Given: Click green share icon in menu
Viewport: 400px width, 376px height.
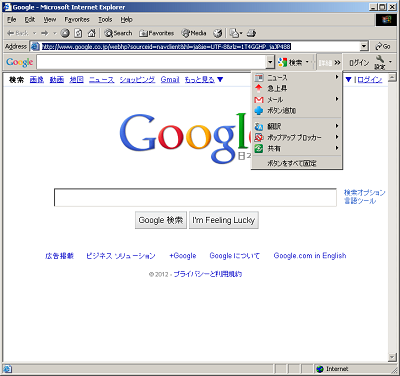Looking at the screenshot, I should pyautogui.click(x=259, y=148).
